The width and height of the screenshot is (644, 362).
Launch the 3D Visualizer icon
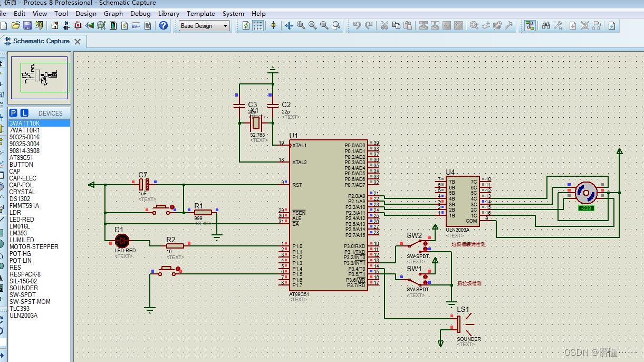coord(90,25)
